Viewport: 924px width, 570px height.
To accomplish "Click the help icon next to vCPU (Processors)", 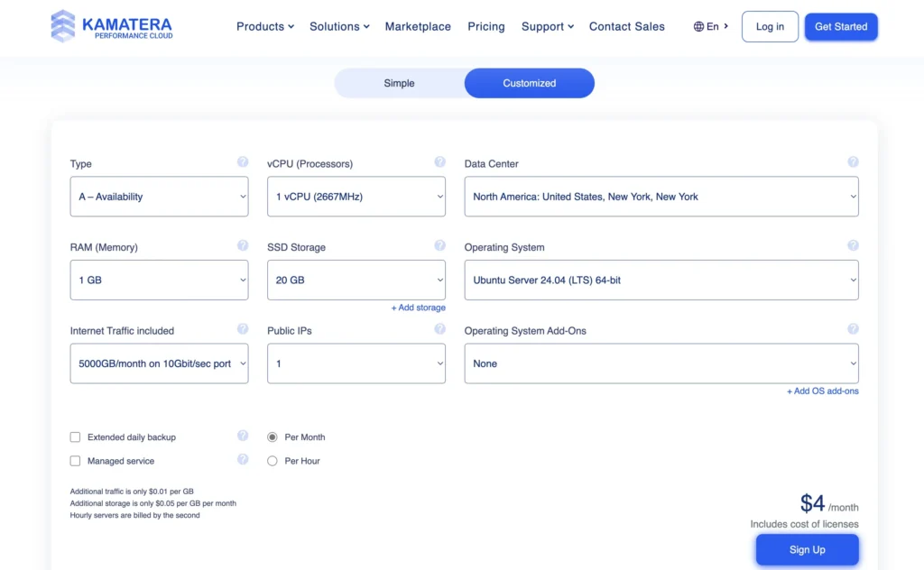I will (x=439, y=162).
